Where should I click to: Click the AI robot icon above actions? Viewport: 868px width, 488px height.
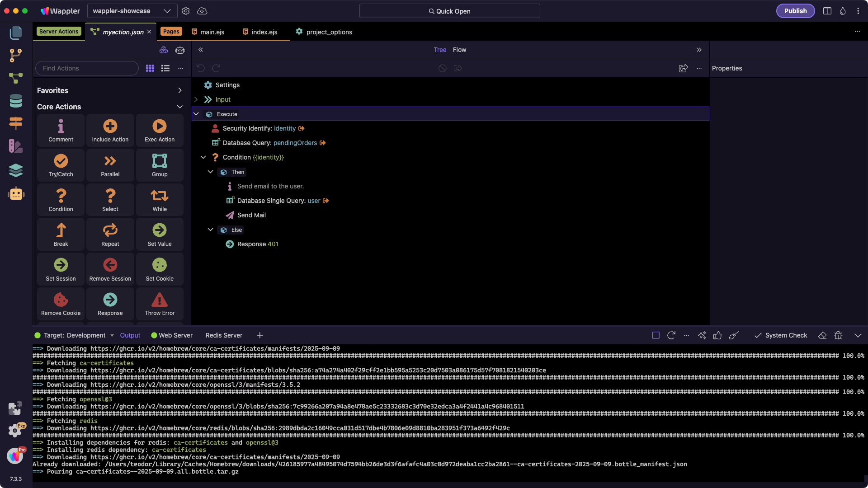[x=180, y=50]
